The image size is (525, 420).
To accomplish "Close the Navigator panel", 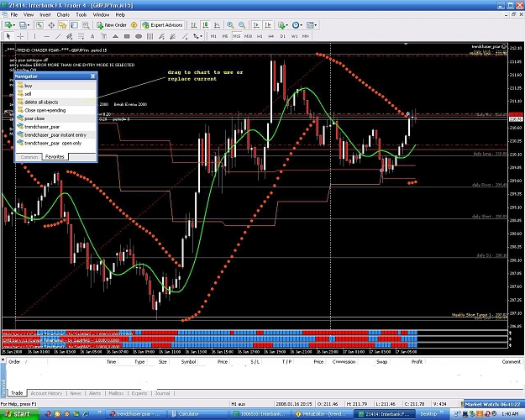I will click(x=92, y=76).
